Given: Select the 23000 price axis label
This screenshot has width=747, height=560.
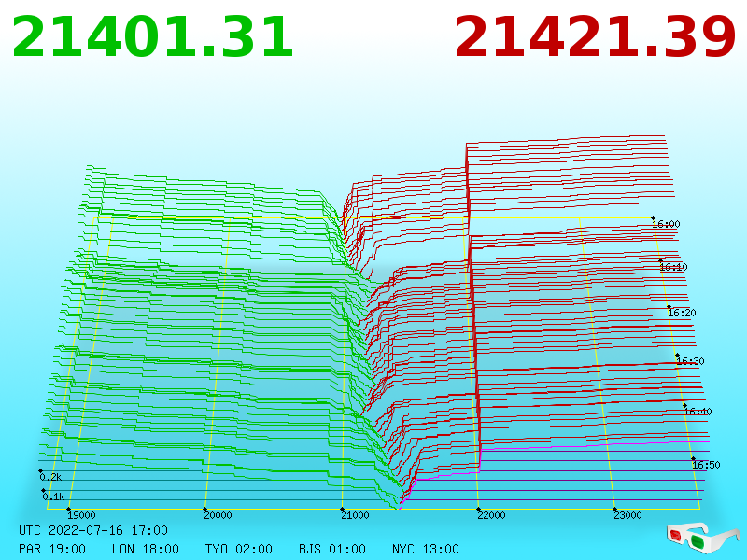Looking at the screenshot, I should pyautogui.click(x=627, y=515).
